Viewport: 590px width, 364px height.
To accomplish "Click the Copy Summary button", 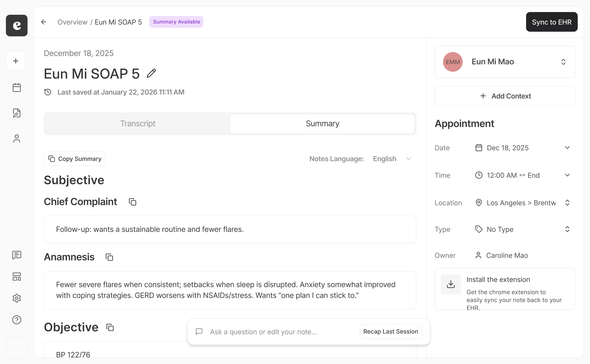I will (75, 159).
